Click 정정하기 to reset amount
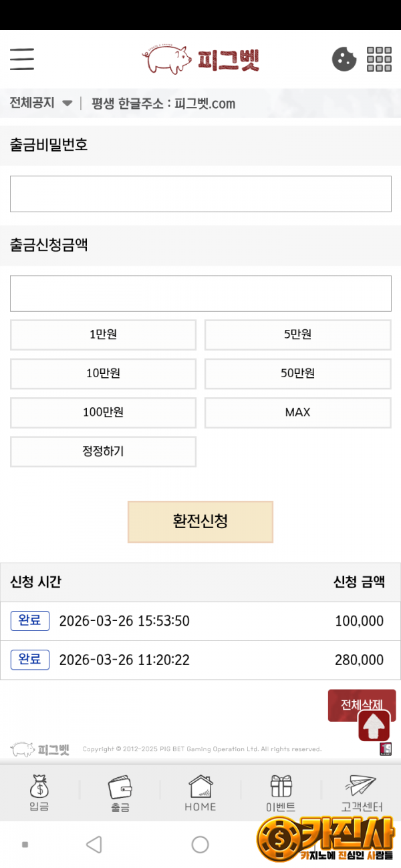 [103, 451]
